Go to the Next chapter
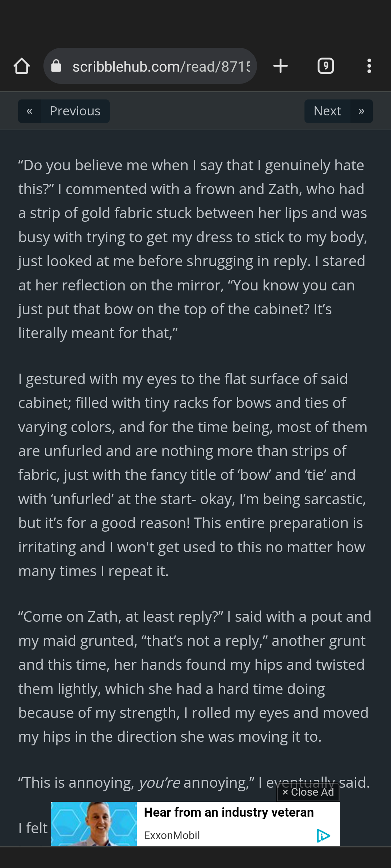This screenshot has height=868, width=391. click(x=327, y=111)
